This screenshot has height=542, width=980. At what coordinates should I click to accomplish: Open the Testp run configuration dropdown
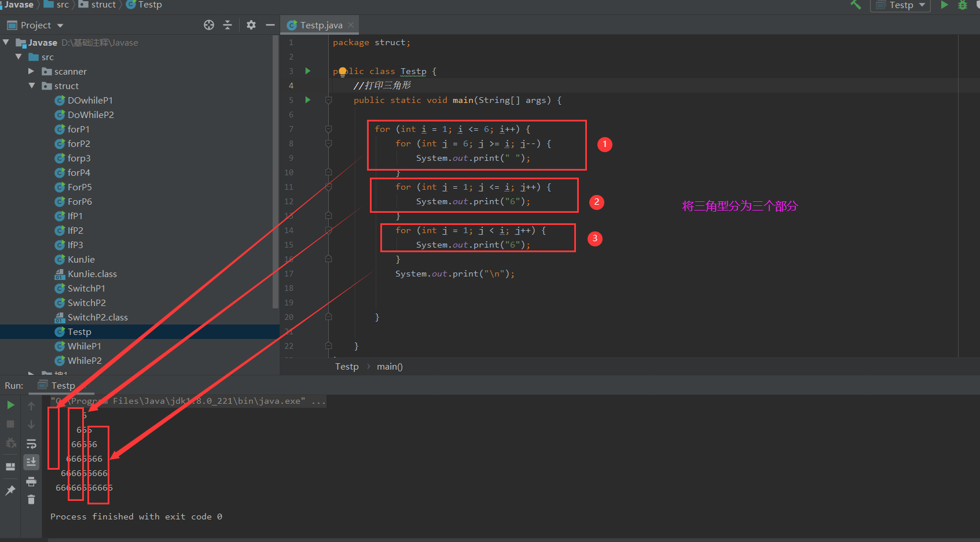coord(900,5)
